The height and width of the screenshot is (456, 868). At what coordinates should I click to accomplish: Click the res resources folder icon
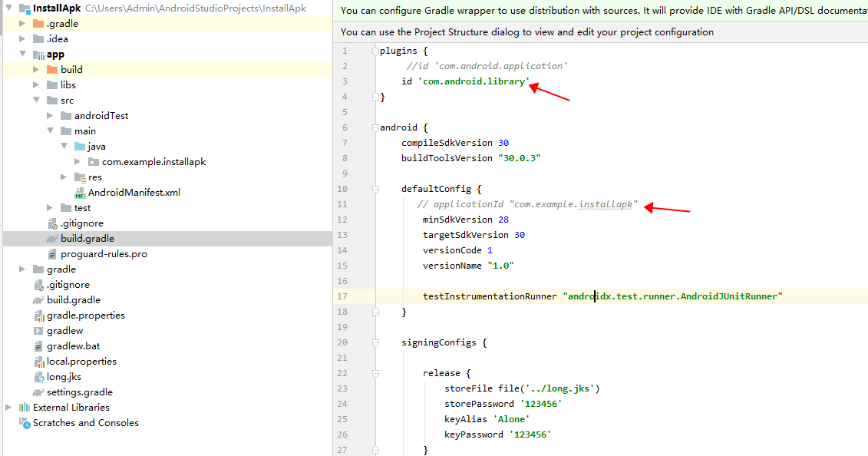80,177
